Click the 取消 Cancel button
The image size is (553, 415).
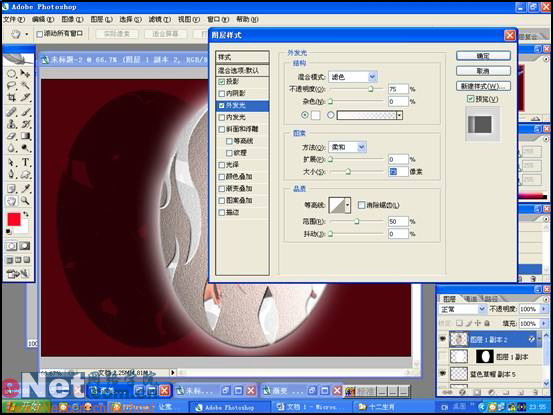[x=483, y=71]
